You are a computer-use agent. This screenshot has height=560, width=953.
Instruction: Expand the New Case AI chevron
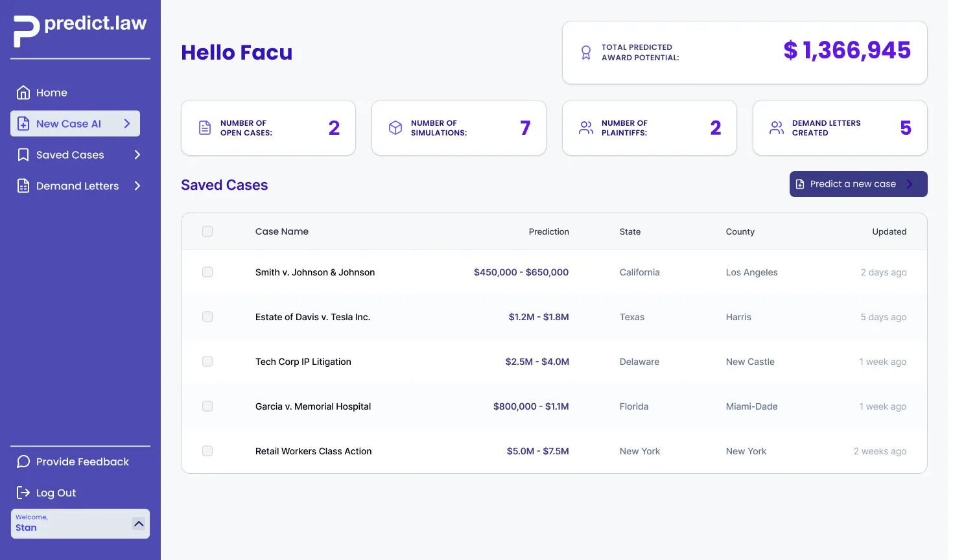pyautogui.click(x=127, y=124)
